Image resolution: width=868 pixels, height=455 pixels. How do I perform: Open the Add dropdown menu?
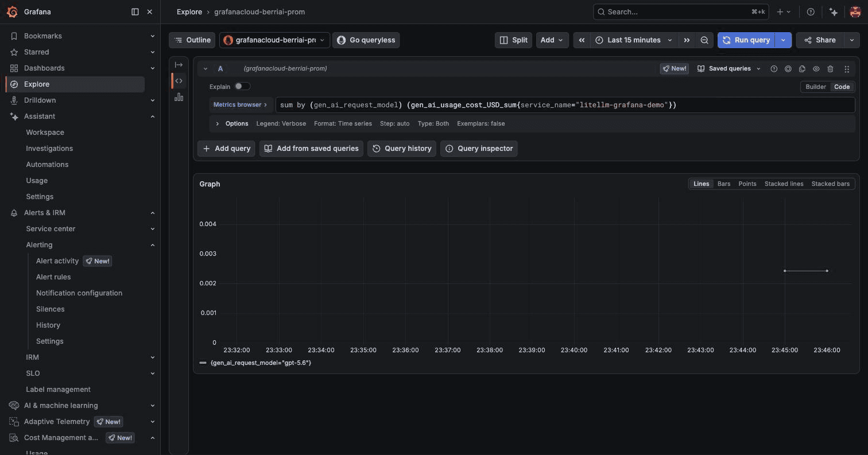[552, 40]
